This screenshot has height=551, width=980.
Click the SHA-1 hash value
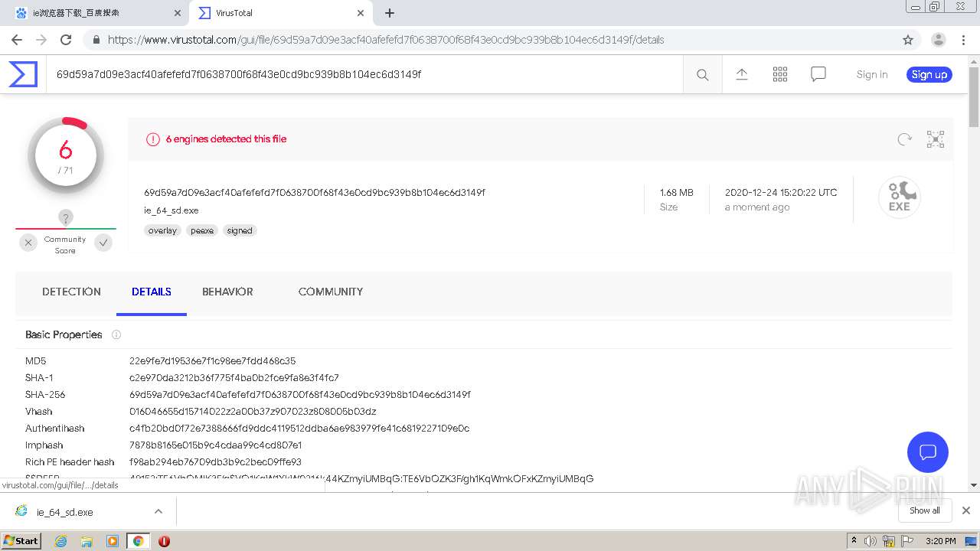[234, 377]
